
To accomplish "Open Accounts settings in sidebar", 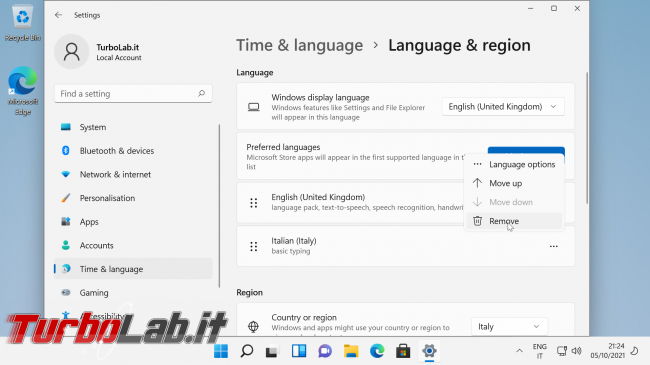I will pyautogui.click(x=133, y=245).
